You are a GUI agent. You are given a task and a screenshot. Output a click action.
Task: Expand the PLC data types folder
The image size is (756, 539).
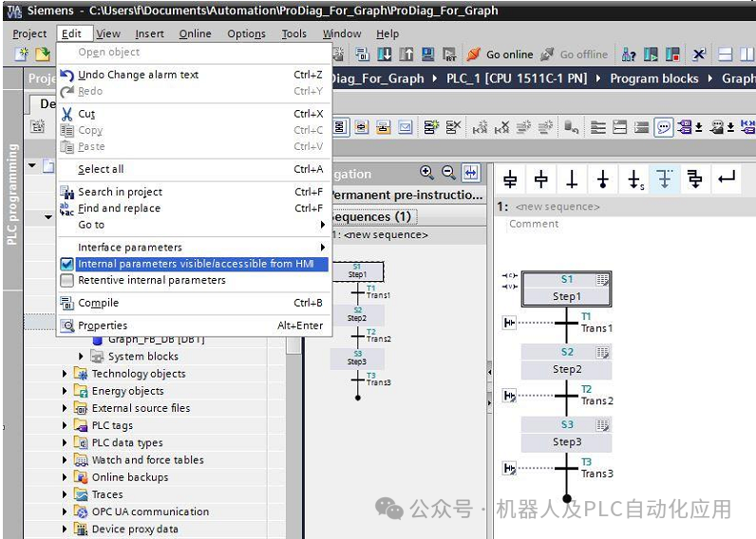(65, 442)
